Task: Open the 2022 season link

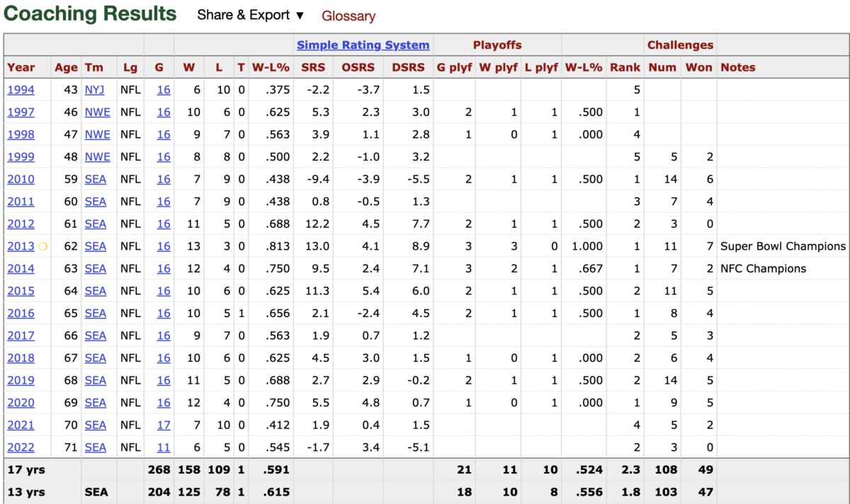Action: click(21, 447)
